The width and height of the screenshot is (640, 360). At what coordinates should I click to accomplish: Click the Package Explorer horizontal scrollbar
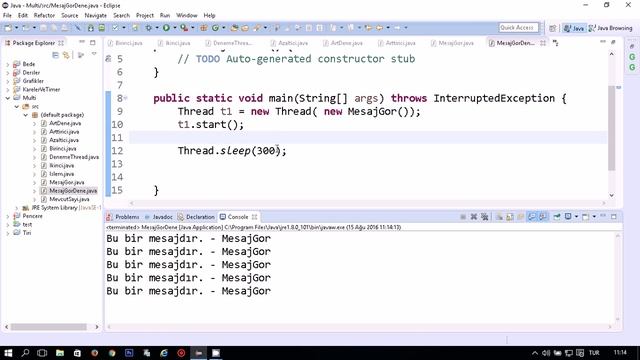click(49, 327)
